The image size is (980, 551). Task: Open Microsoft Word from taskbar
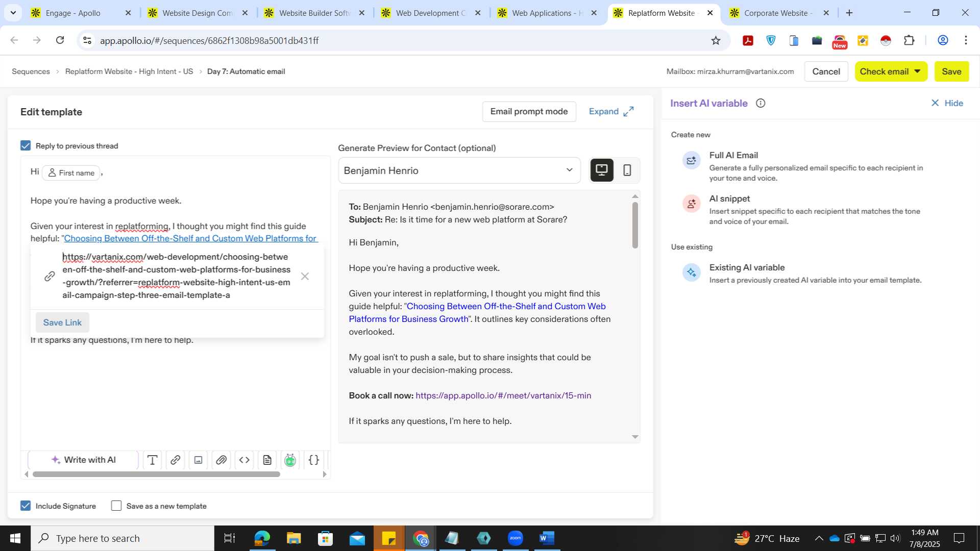547,538
